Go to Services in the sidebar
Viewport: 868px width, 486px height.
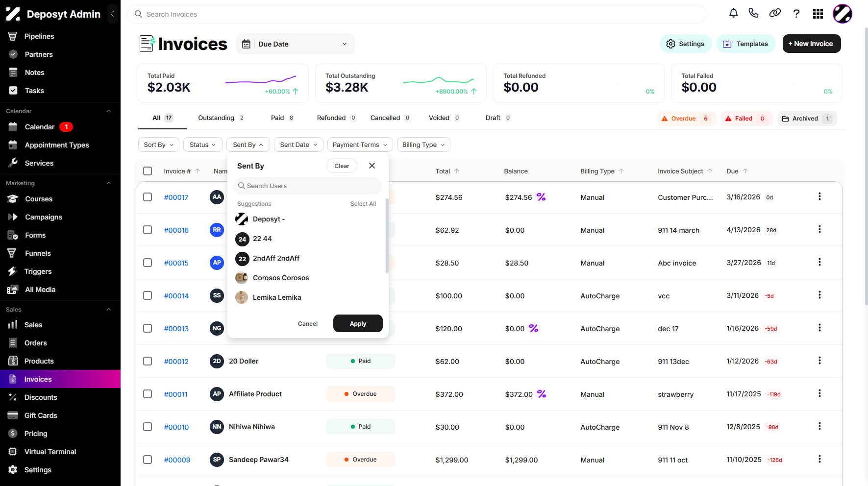[39, 163]
